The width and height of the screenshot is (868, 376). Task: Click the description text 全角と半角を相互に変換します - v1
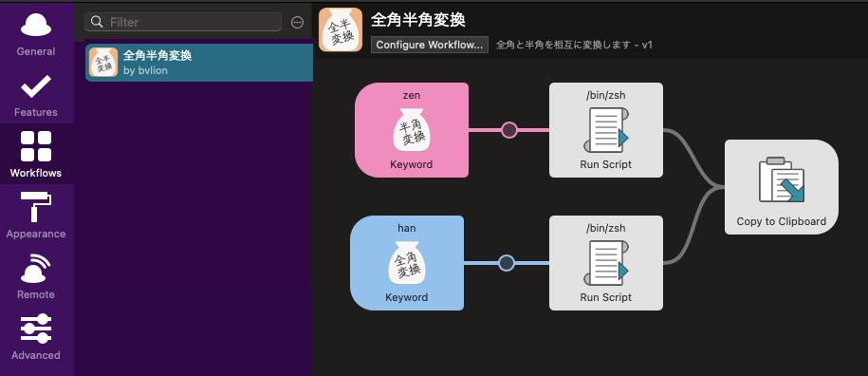(x=574, y=45)
